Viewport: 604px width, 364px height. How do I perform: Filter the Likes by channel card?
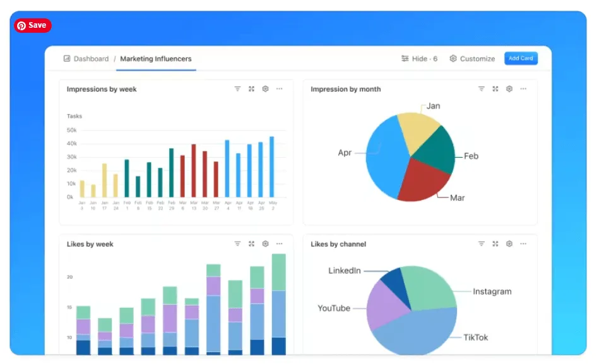481,244
